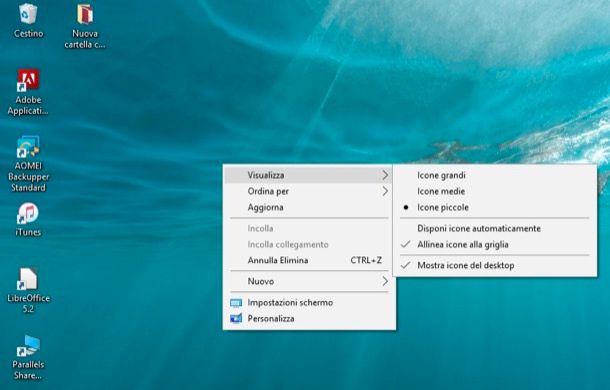Expand the Nuovo submenu arrow

click(385, 281)
